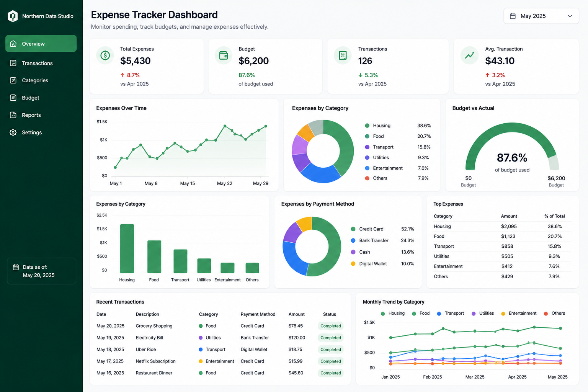Screen dimensions: 588x392
Task: Toggle Entertainment series in Monthly Trend legend
Action: (x=519, y=314)
